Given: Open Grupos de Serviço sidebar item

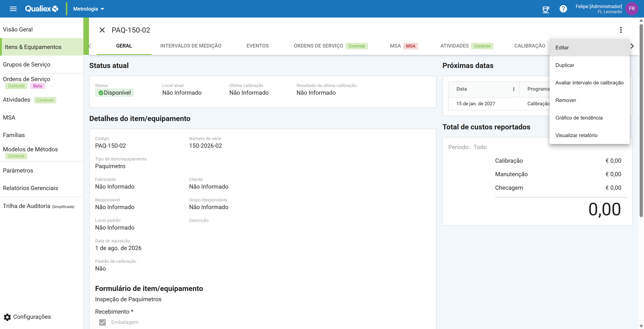Looking at the screenshot, I should [42, 64].
